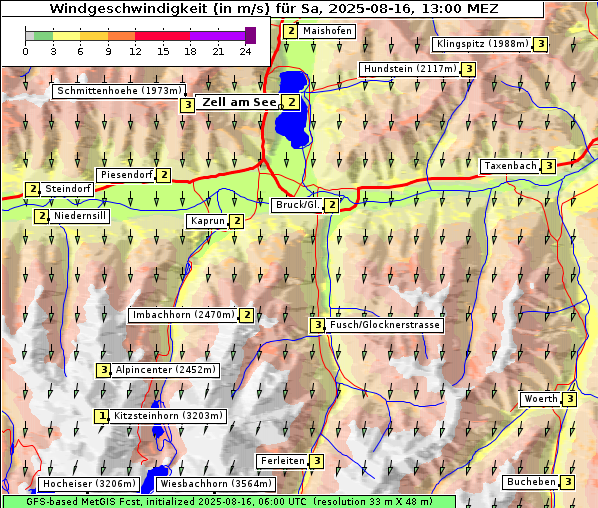Select the wind badge beside Bucheben

pos(568,482)
